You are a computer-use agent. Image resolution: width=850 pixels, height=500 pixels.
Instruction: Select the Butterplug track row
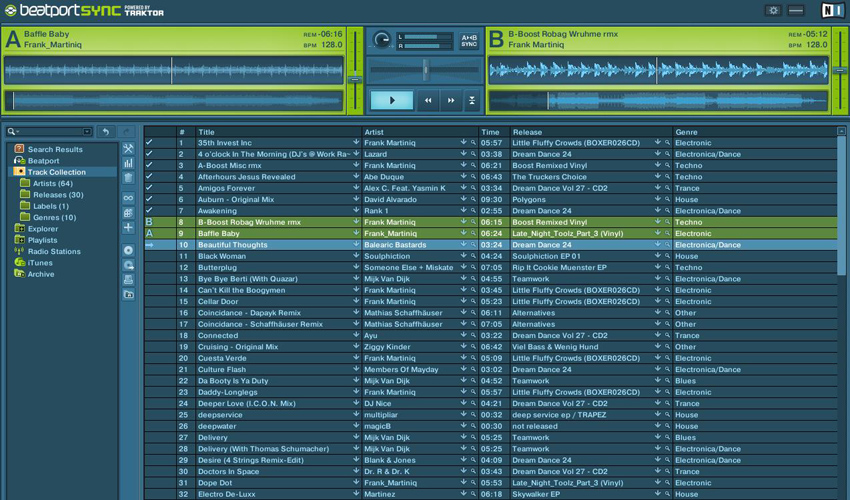[490, 267]
